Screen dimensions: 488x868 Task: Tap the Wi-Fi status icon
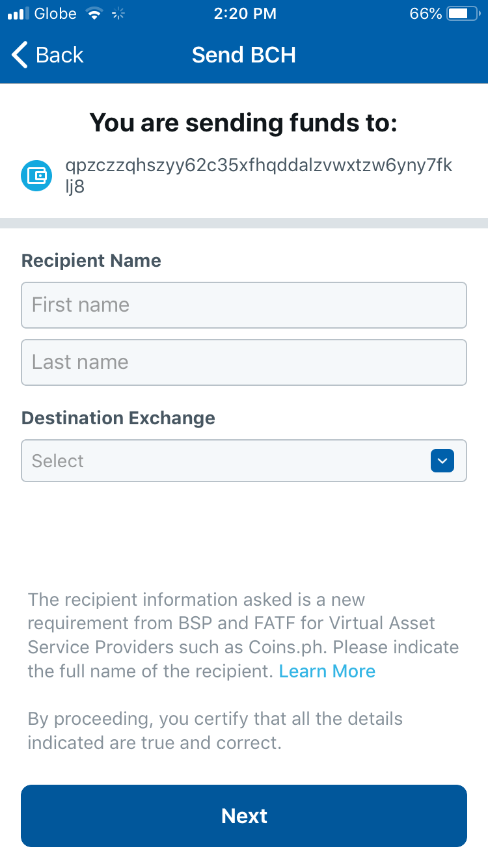point(95,14)
